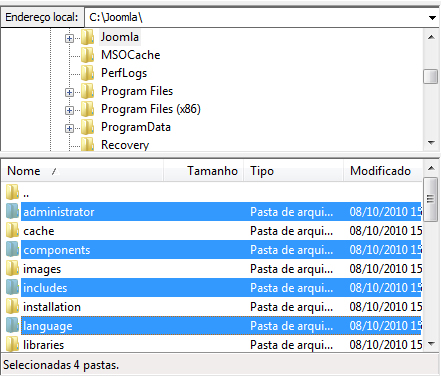Click scroll-up arrow of file list
This screenshot has height=376, width=441.
point(431,168)
